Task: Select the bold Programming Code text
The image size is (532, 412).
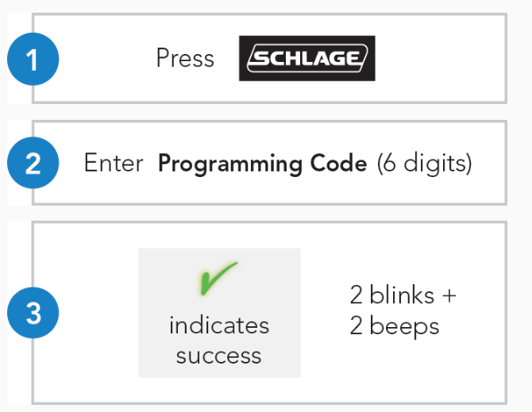Action: pyautogui.click(x=263, y=164)
